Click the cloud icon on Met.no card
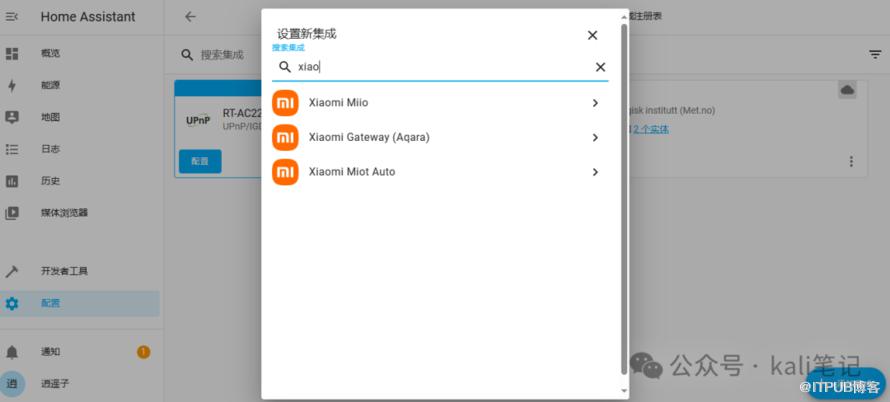 pyautogui.click(x=847, y=90)
